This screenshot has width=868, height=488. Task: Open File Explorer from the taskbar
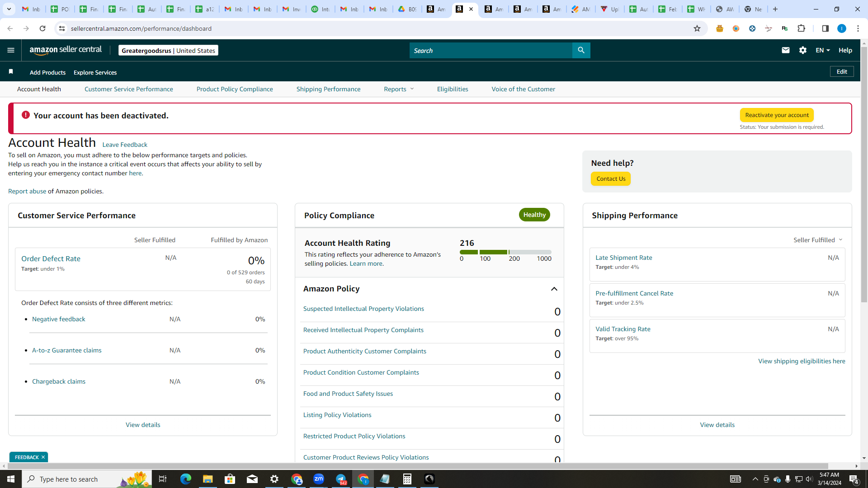[208, 479]
